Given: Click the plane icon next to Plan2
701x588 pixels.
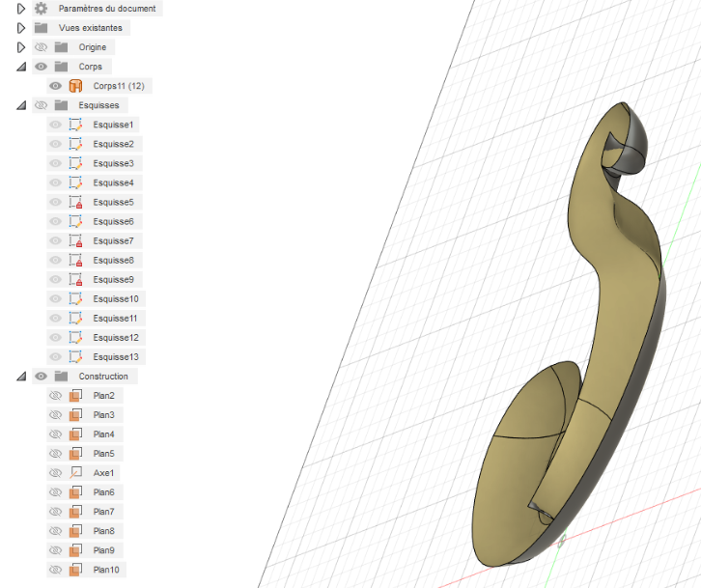Looking at the screenshot, I should [75, 396].
